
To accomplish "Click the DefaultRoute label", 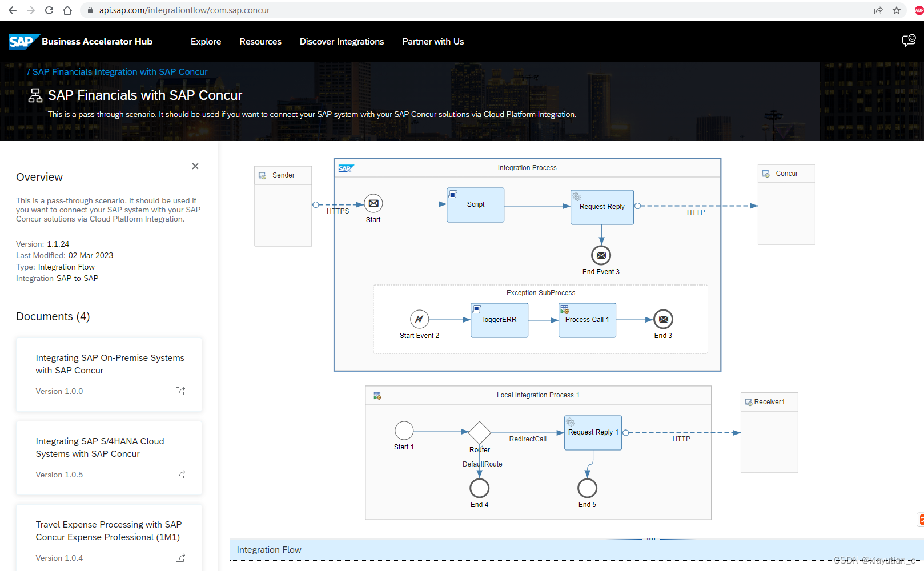I will (x=483, y=464).
